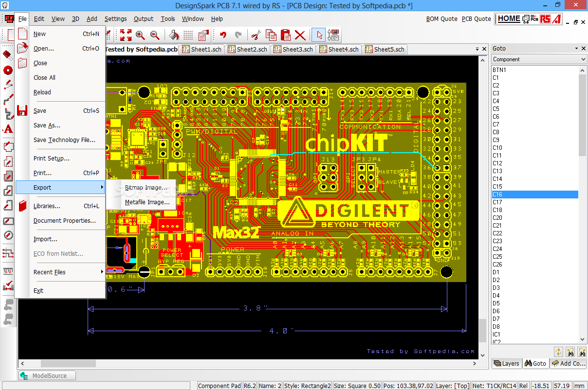The image size is (588, 390).
Task: Switch to Sheet3.sch tab
Action: pos(293,49)
